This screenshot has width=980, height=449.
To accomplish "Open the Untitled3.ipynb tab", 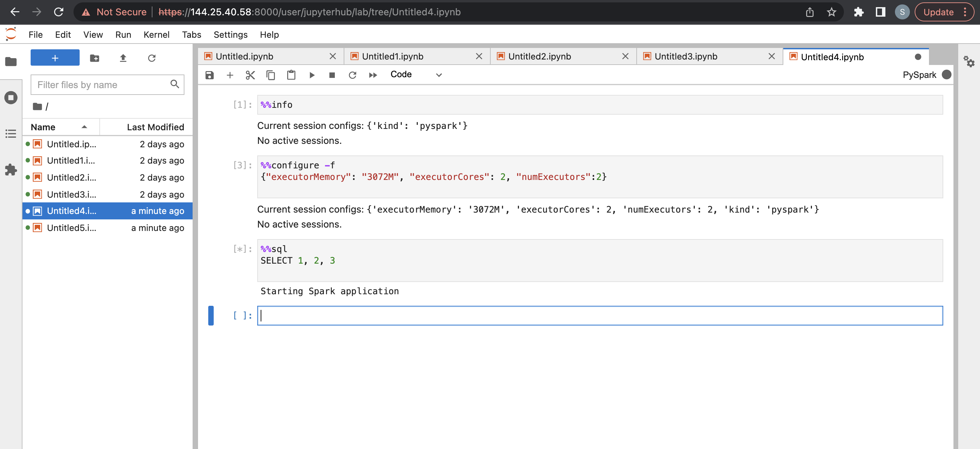I will 686,56.
